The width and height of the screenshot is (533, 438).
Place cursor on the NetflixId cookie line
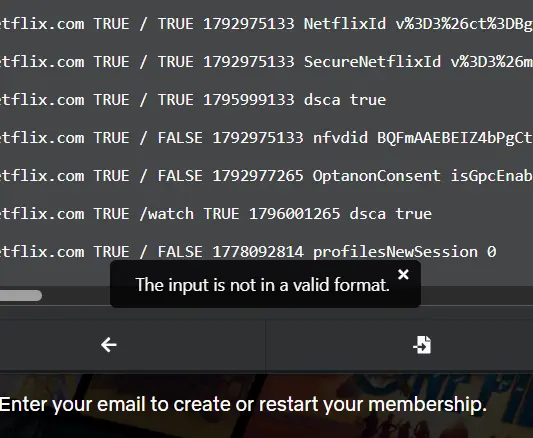click(266, 24)
